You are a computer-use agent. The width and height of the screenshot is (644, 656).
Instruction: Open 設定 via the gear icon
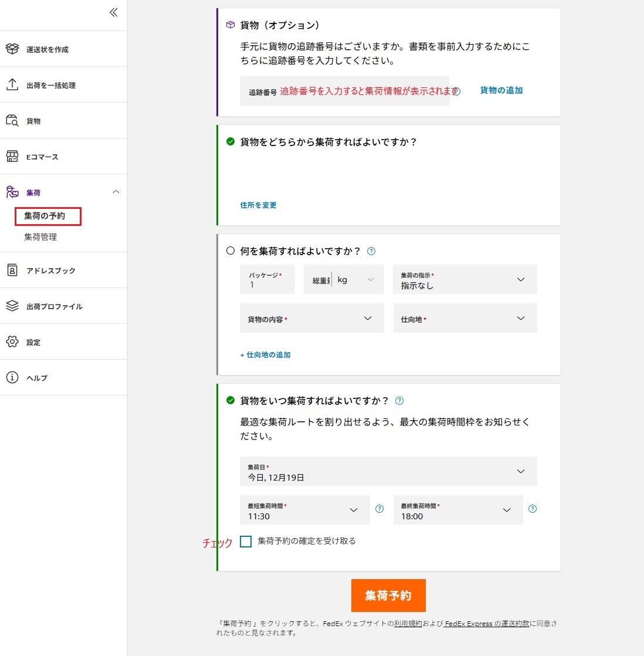tap(12, 342)
